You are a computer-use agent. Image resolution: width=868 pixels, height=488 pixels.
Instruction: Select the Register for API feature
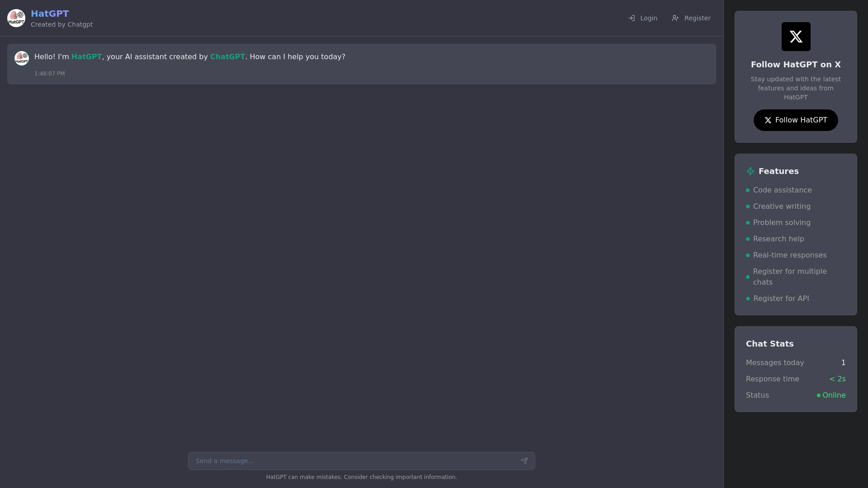click(778, 299)
